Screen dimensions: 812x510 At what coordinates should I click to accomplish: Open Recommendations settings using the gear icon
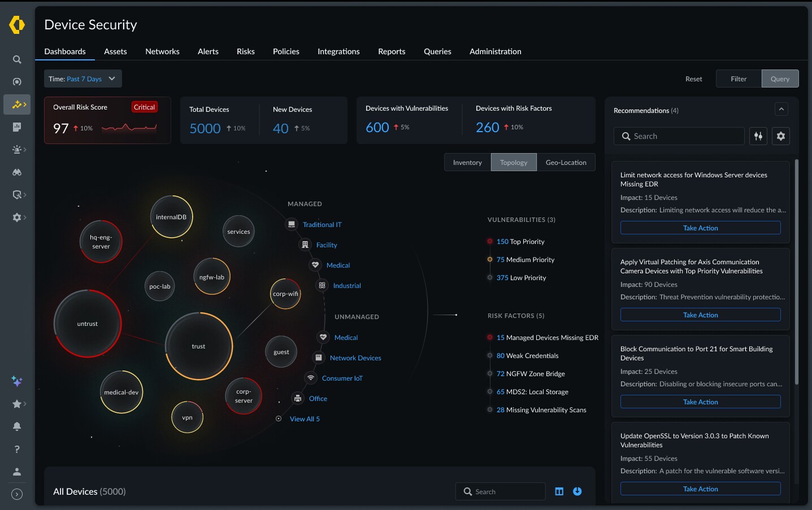(x=781, y=136)
